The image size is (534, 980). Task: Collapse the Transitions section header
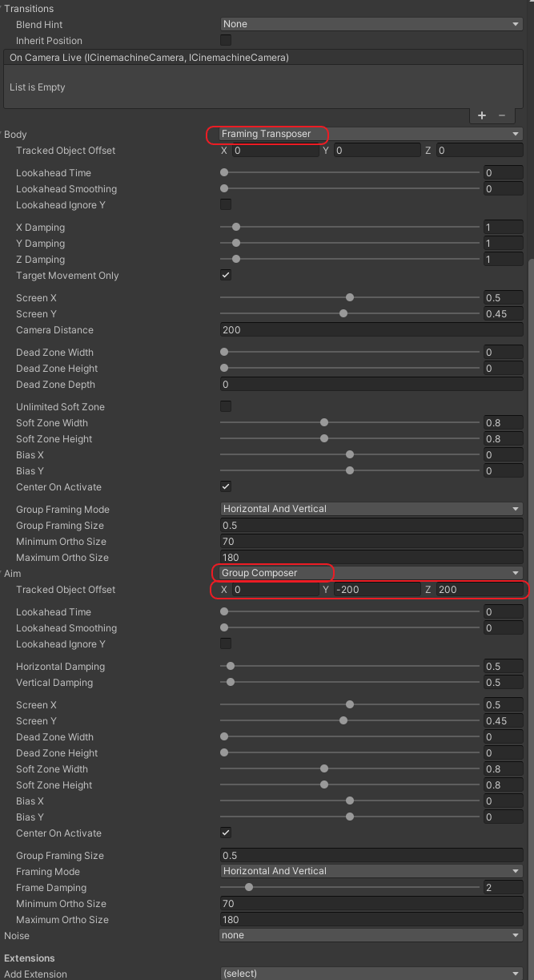coord(29,8)
